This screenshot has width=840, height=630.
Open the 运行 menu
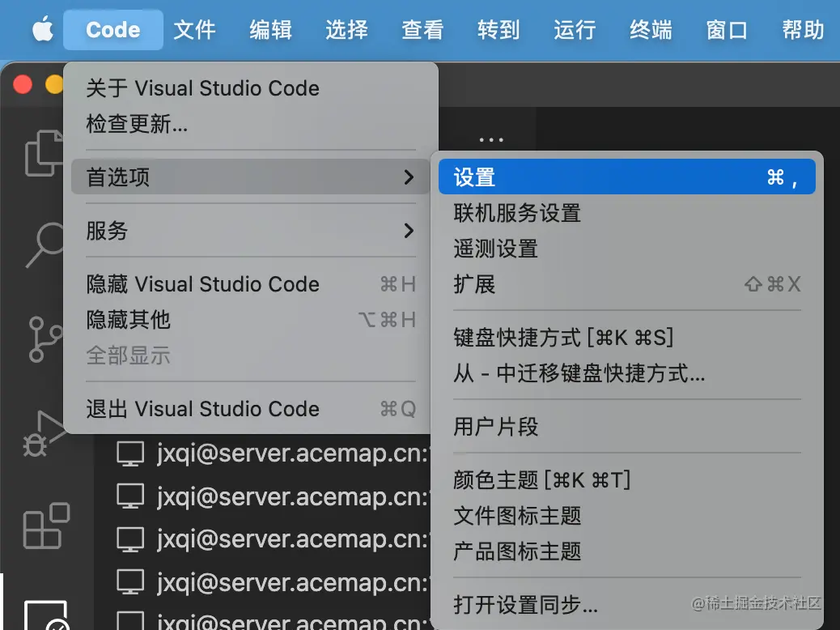coord(575,29)
